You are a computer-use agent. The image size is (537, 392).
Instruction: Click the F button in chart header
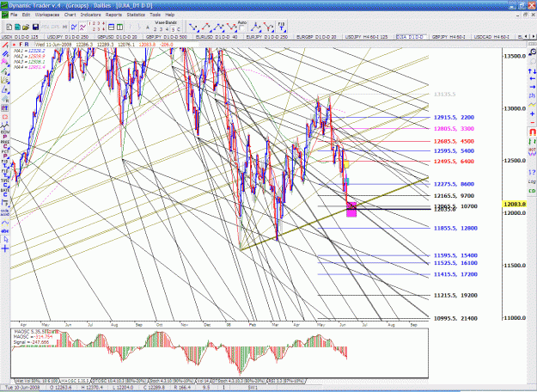click(21, 45)
